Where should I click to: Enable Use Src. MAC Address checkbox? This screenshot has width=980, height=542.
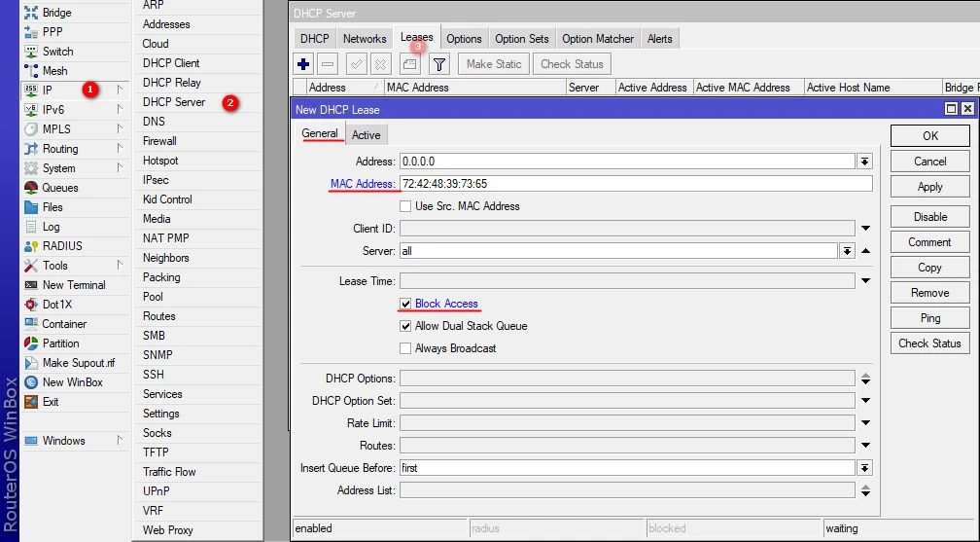(x=405, y=206)
